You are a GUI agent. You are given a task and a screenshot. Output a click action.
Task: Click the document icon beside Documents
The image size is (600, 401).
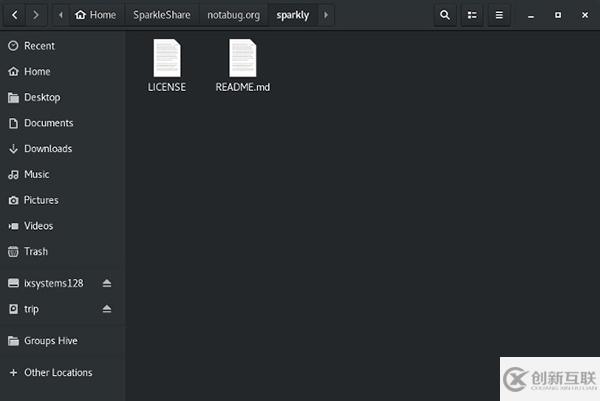click(13, 123)
